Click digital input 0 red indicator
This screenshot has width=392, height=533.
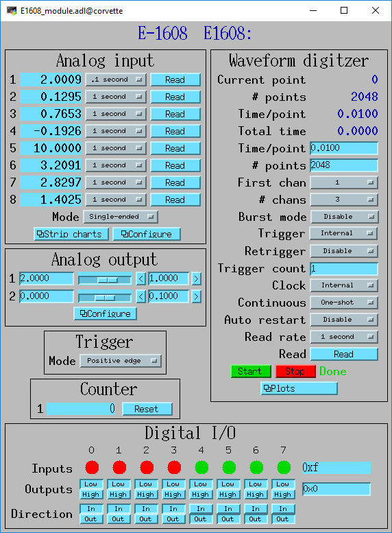92,467
